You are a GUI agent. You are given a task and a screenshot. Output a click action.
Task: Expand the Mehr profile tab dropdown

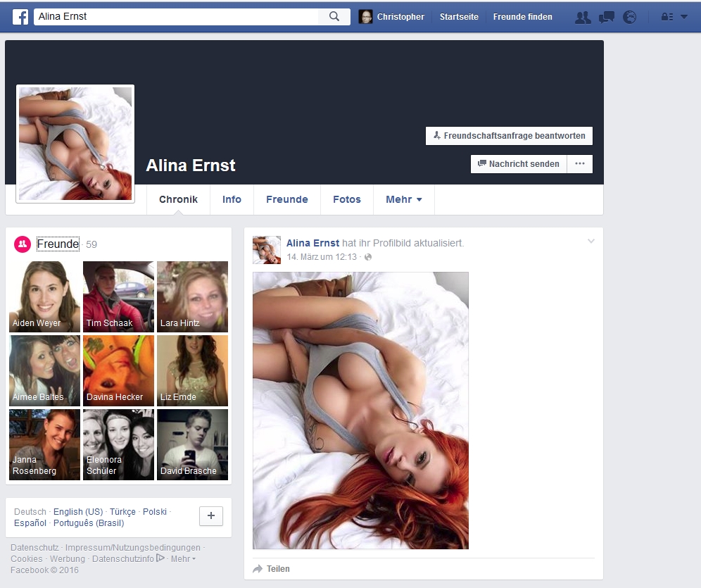pyautogui.click(x=403, y=199)
